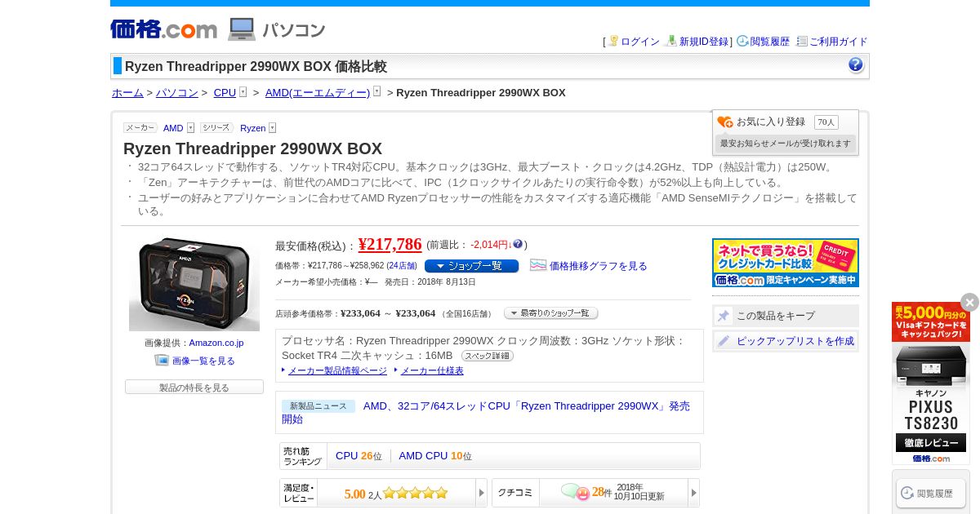Viewport: 980px width, 514px height.
Task: Click the AMD maker link
Action: click(173, 128)
